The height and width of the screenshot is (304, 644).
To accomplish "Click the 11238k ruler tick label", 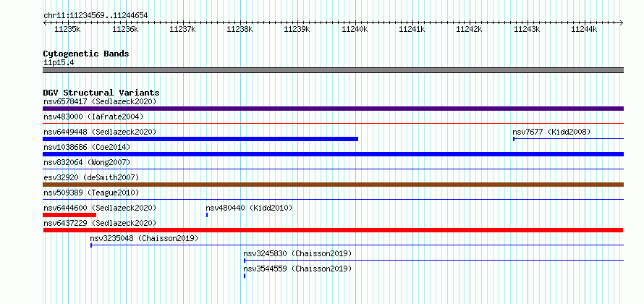I will [x=240, y=30].
